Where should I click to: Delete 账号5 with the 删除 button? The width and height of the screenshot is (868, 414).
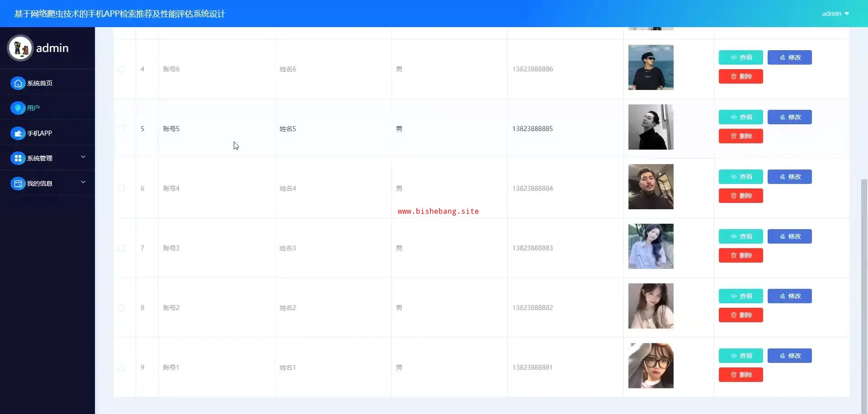pos(741,136)
